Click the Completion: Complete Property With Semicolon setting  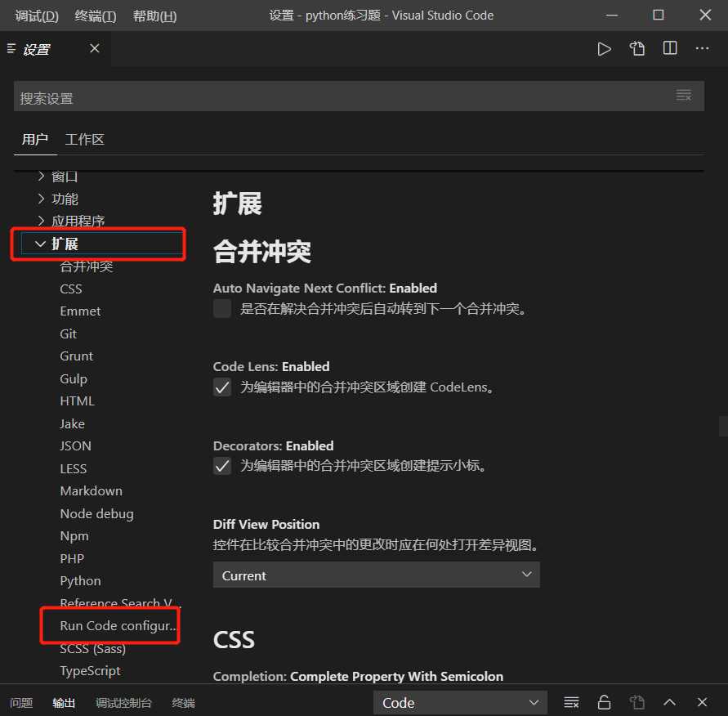[x=358, y=677]
